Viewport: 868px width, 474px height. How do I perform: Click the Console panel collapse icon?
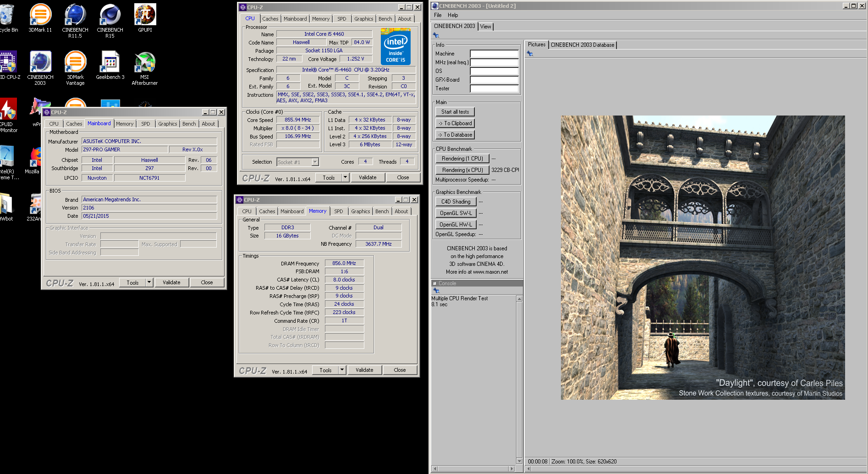click(x=434, y=283)
